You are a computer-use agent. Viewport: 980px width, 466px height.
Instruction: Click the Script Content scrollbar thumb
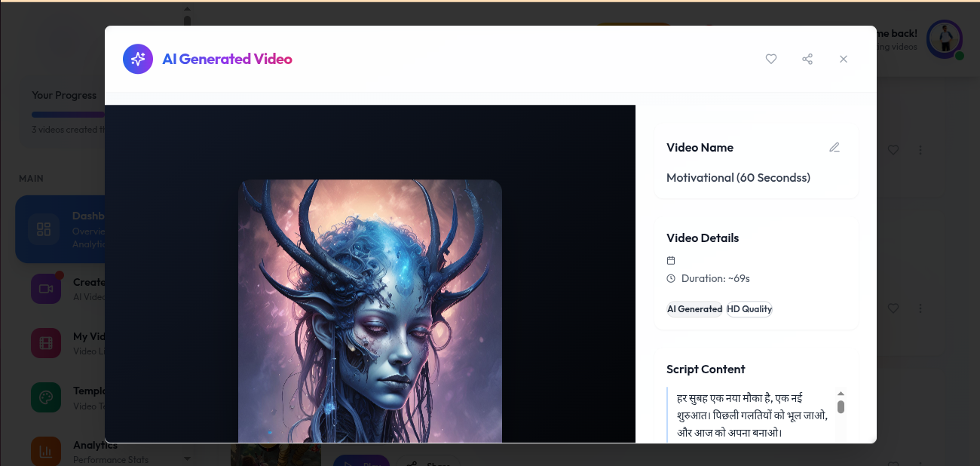point(841,407)
